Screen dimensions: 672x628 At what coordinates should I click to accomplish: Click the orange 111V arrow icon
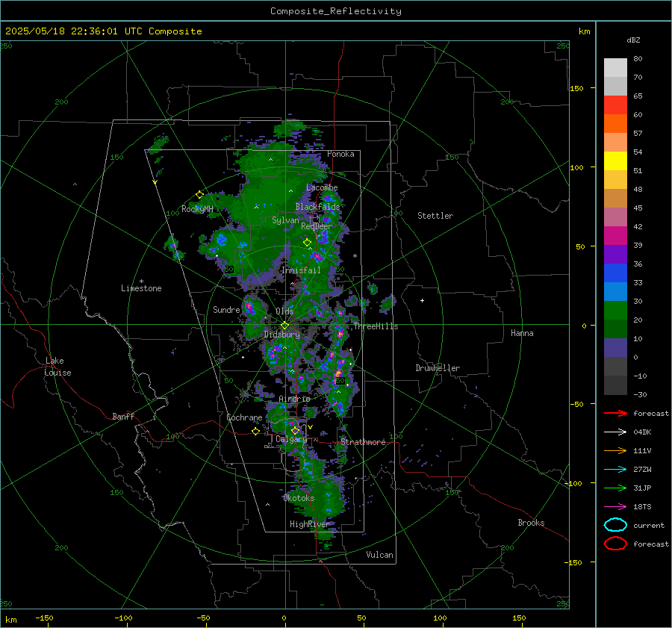(x=615, y=450)
